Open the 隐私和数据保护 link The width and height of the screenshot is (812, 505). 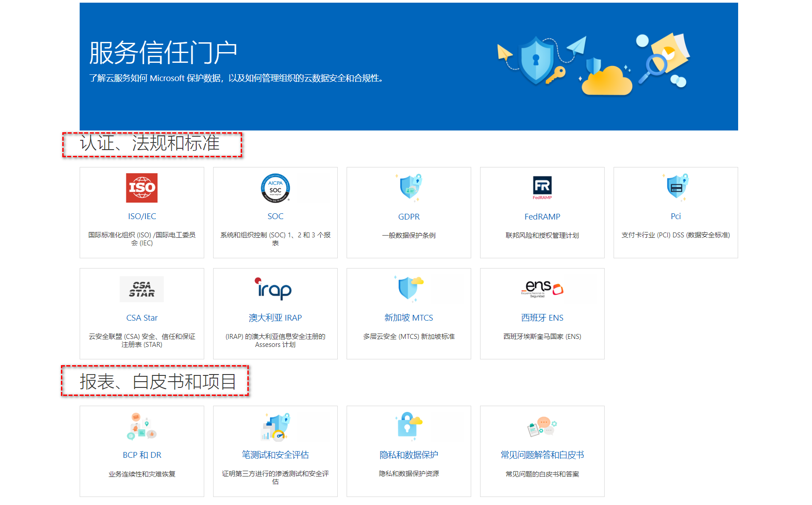[x=409, y=455]
